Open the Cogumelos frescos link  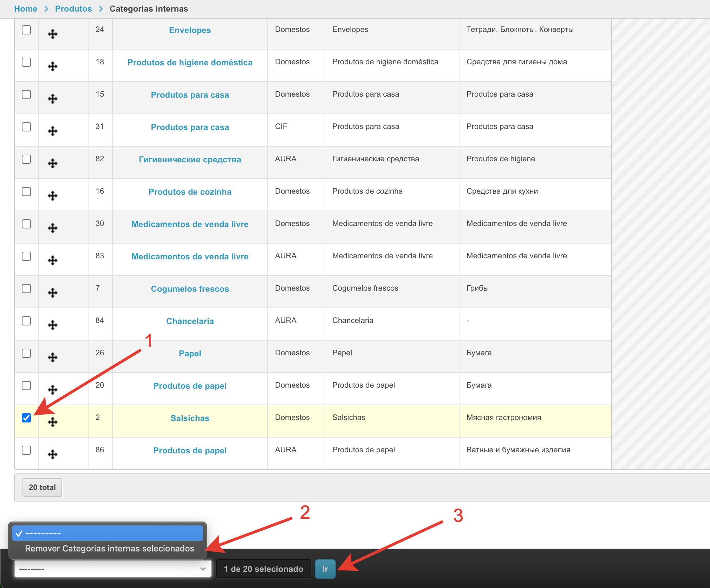pos(190,289)
